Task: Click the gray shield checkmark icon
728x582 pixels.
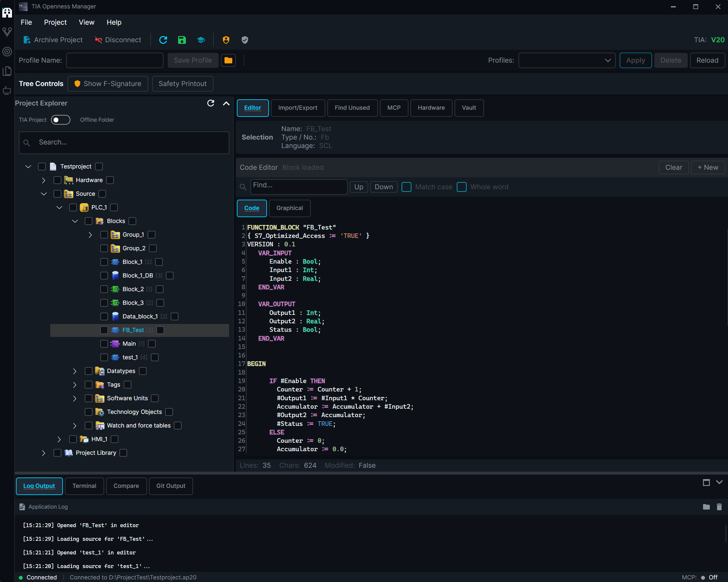Action: coord(245,40)
